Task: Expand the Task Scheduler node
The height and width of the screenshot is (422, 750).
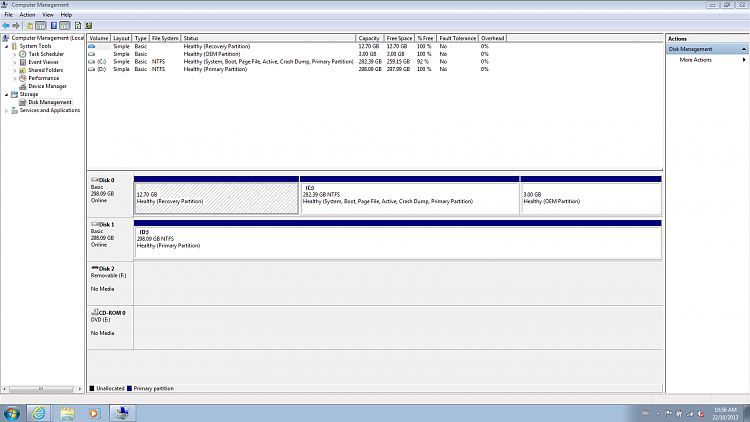Action: 15,55
